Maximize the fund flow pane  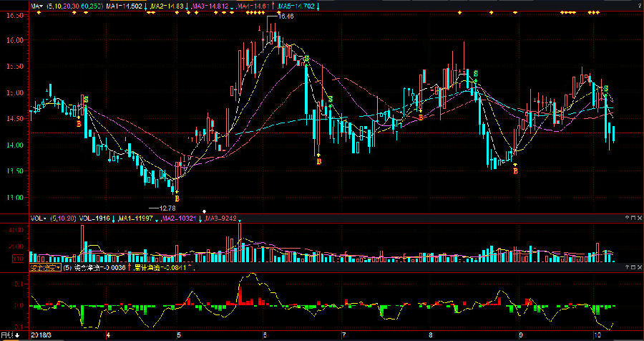(634, 267)
